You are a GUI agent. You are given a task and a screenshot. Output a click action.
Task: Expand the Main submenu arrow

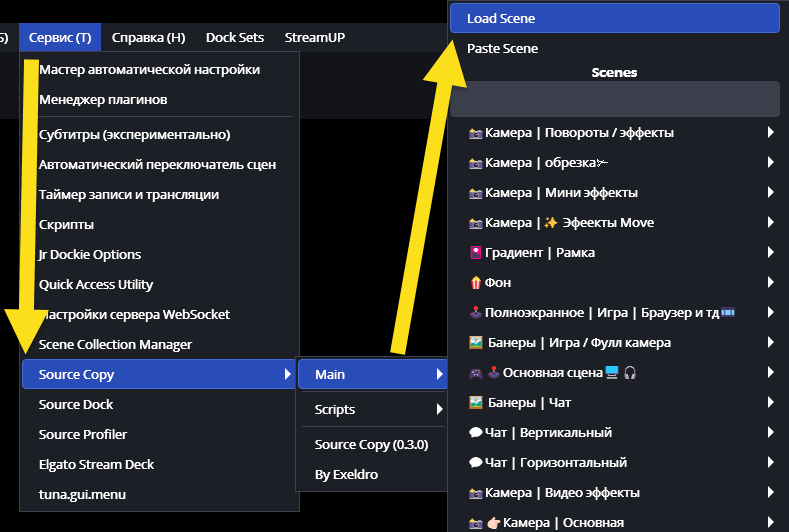click(438, 375)
